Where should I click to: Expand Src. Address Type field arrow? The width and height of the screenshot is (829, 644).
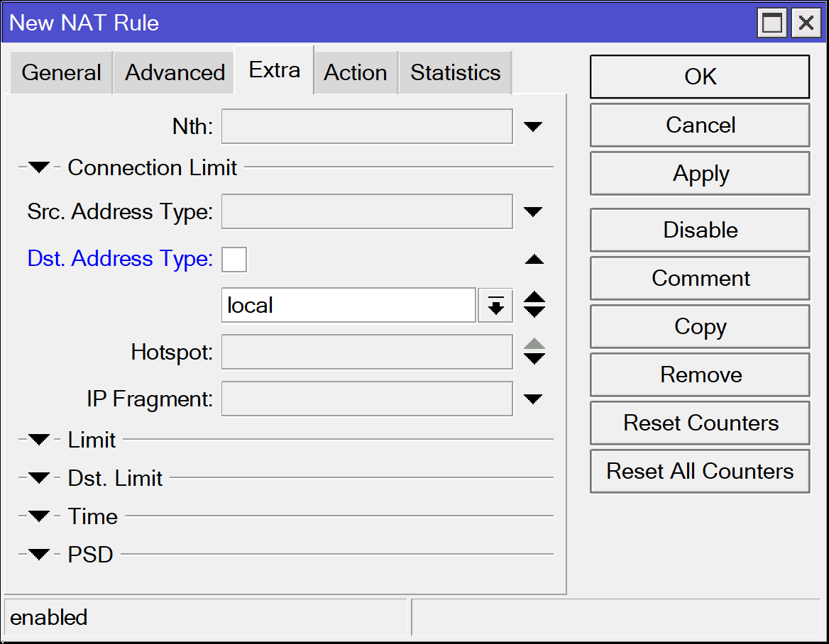tap(533, 212)
